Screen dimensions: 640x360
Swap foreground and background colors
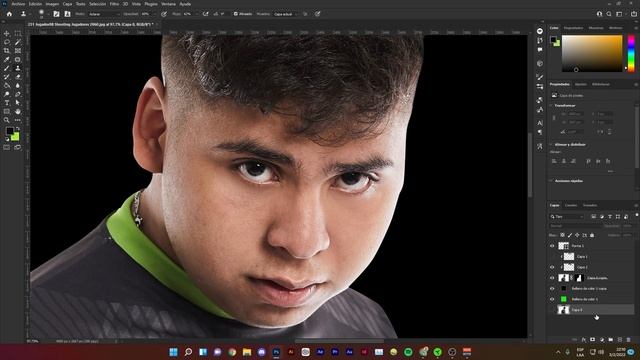point(18,129)
